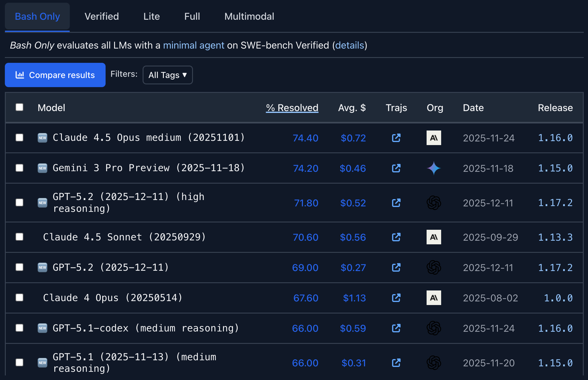Open trajectories icon for Claude 4.5 Opus medium
The image size is (588, 380).
pyautogui.click(x=396, y=138)
